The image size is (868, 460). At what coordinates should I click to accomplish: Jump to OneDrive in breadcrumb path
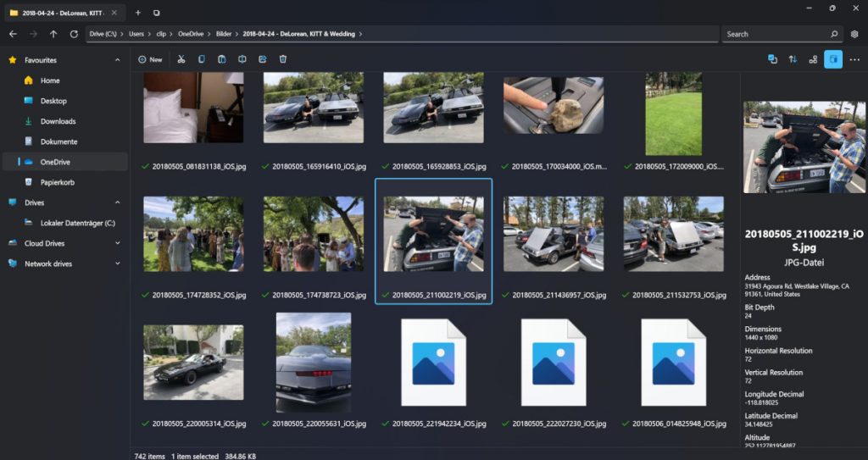(x=191, y=34)
